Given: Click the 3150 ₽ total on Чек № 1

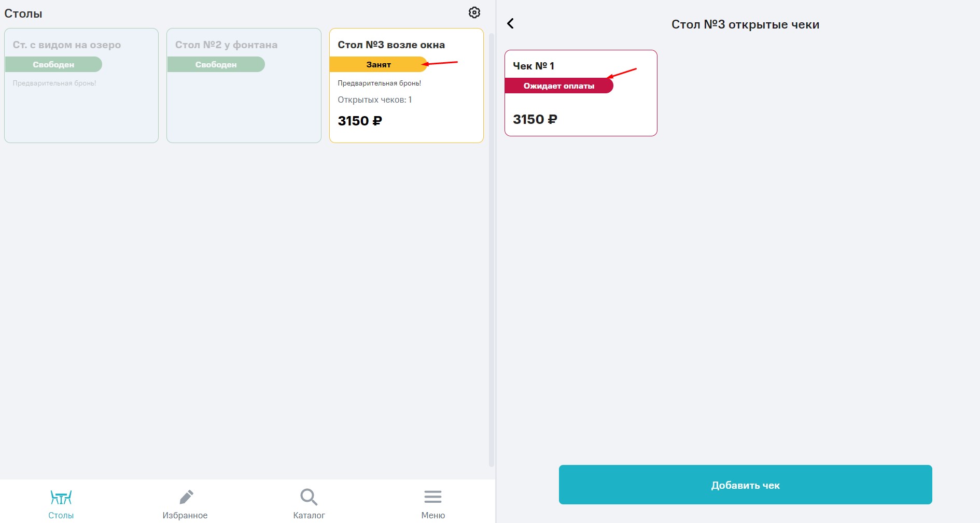Looking at the screenshot, I should (x=535, y=119).
